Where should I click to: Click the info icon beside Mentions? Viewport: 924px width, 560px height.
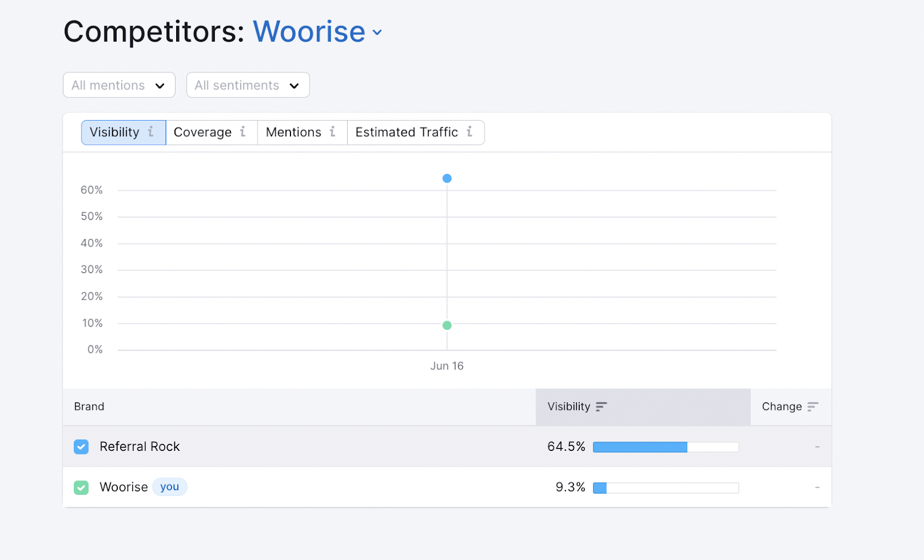333,132
